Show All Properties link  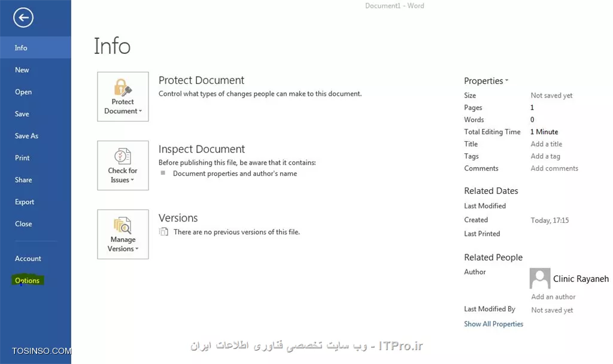493,324
